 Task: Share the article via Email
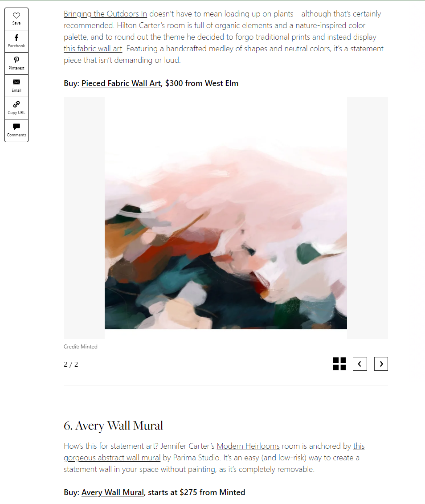click(16, 86)
